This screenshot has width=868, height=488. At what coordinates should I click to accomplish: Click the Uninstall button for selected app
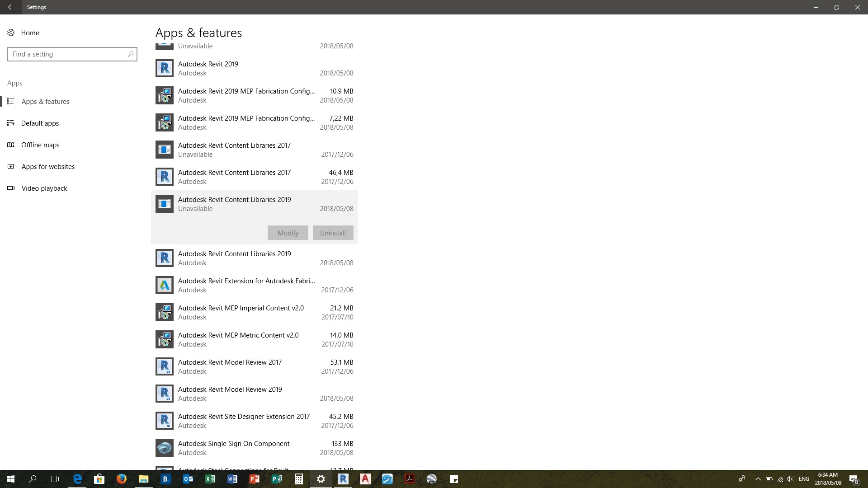pyautogui.click(x=333, y=232)
